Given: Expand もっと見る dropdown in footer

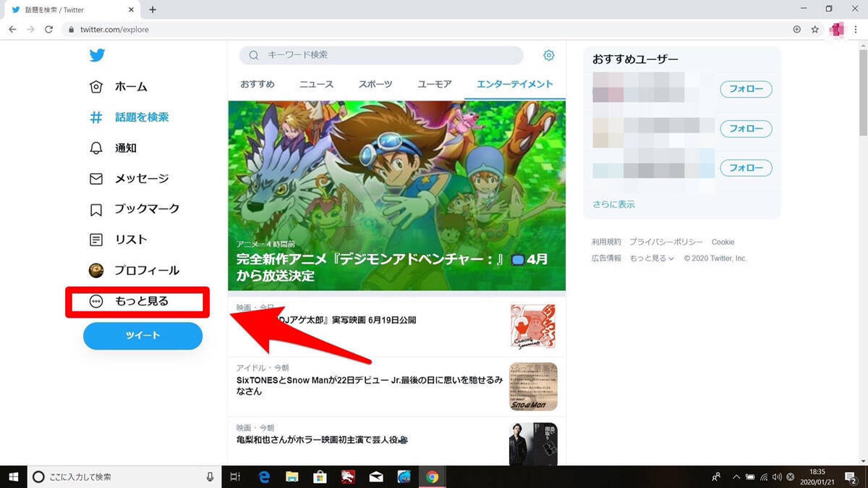Looking at the screenshot, I should (x=651, y=258).
